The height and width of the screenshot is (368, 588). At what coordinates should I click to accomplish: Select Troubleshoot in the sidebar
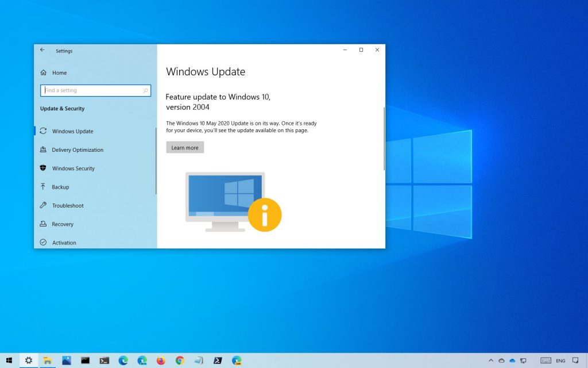pos(68,206)
